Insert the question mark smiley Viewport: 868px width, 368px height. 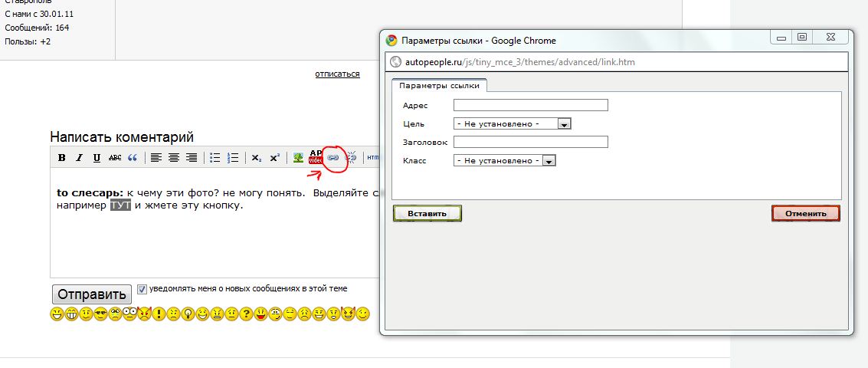click(x=247, y=315)
